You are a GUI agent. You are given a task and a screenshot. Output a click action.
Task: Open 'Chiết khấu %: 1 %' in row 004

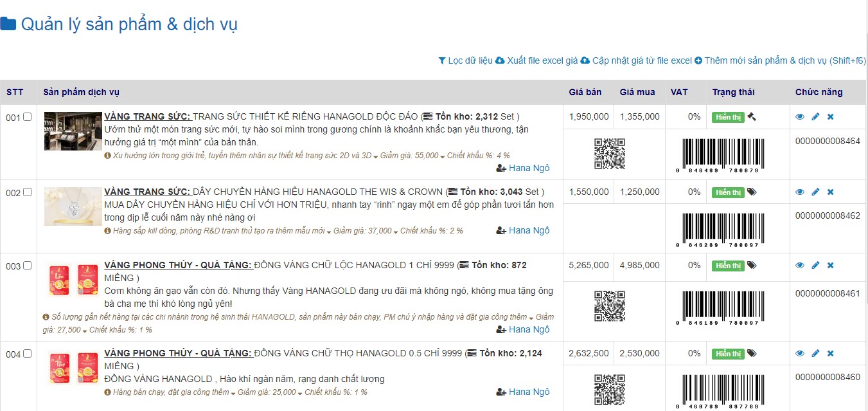pyautogui.click(x=332, y=392)
